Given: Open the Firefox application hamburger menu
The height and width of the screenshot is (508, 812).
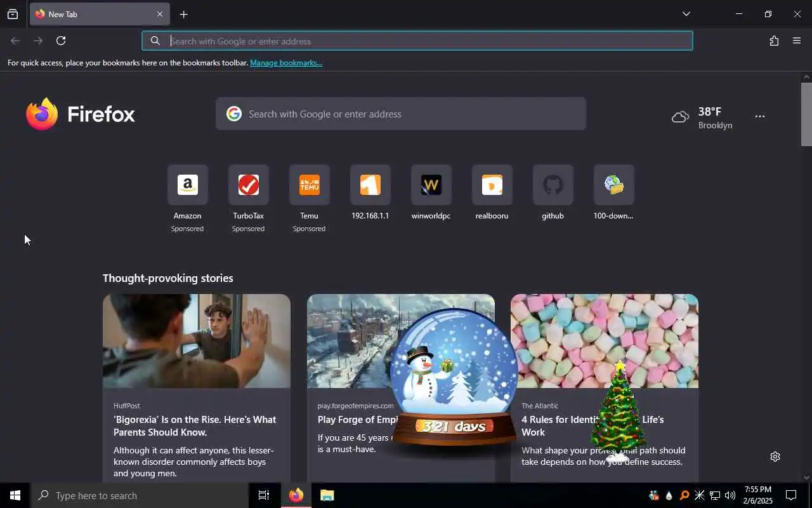Looking at the screenshot, I should tap(797, 41).
